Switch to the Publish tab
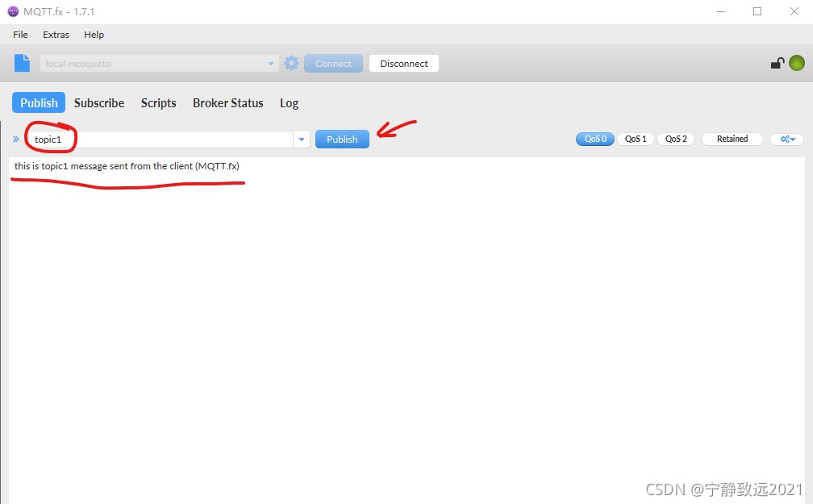The height and width of the screenshot is (504, 813). (39, 102)
